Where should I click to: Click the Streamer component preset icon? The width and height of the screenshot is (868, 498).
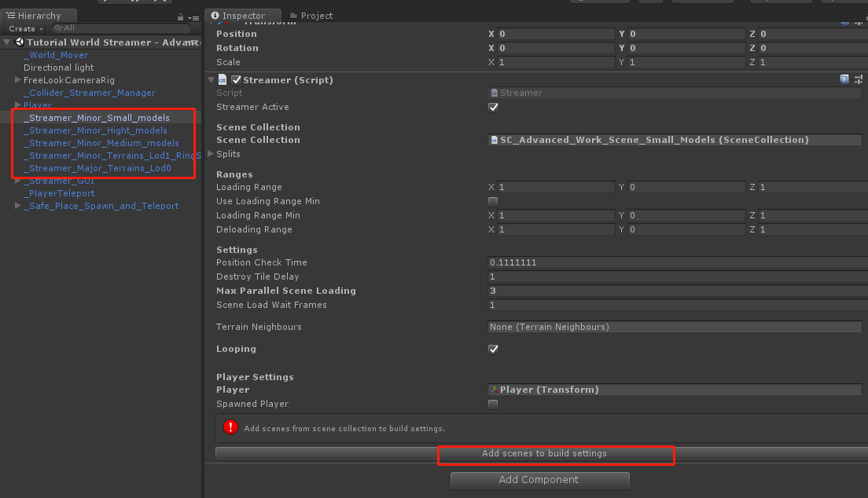click(859, 79)
